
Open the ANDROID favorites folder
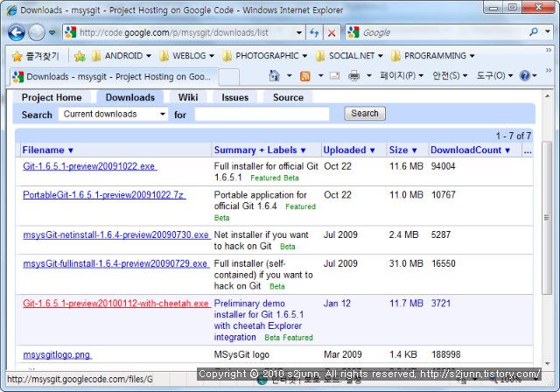click(x=122, y=56)
